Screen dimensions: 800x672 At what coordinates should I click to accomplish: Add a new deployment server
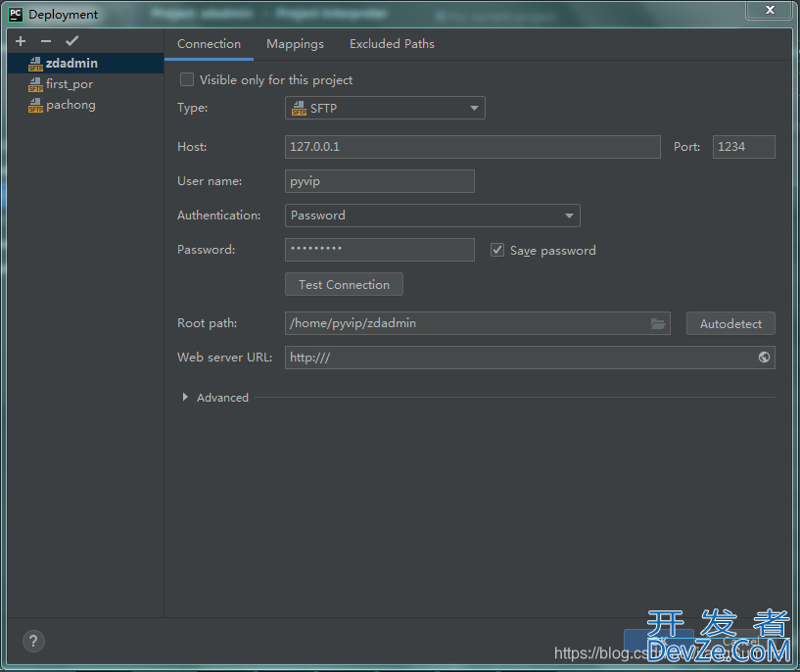pyautogui.click(x=21, y=41)
